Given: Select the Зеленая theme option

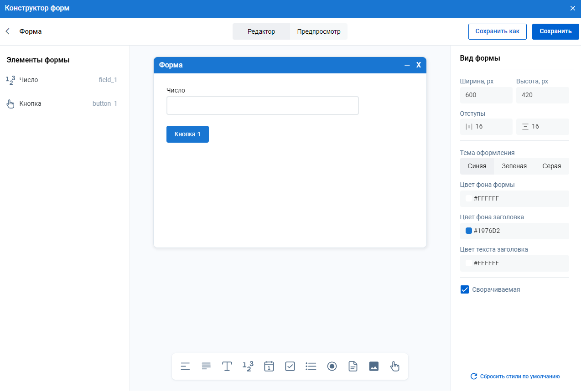Looking at the screenshot, I should click(514, 166).
